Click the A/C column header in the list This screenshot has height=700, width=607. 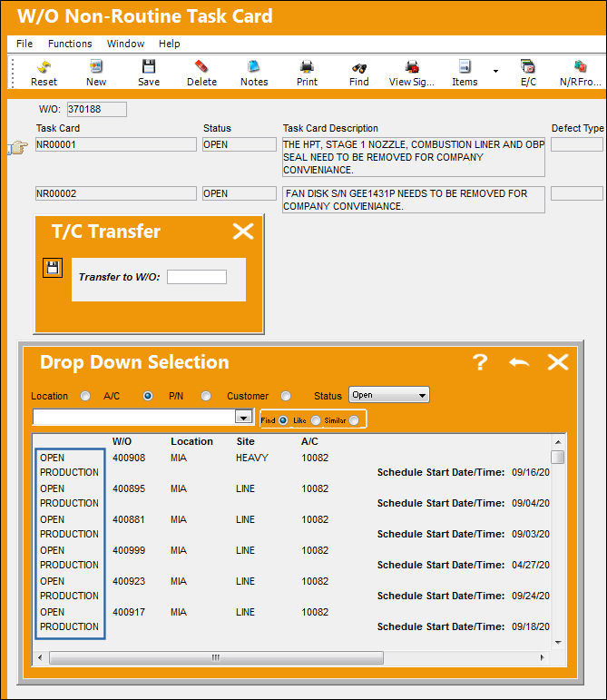pos(309,441)
